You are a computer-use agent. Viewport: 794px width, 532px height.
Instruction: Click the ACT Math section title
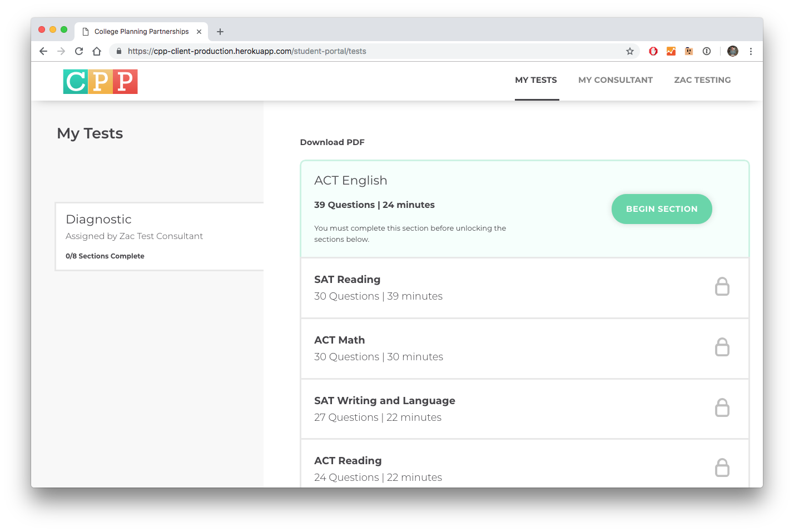click(339, 340)
